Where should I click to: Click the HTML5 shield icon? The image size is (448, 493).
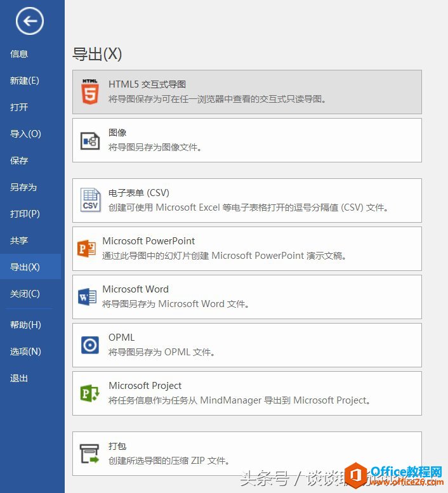[x=90, y=91]
